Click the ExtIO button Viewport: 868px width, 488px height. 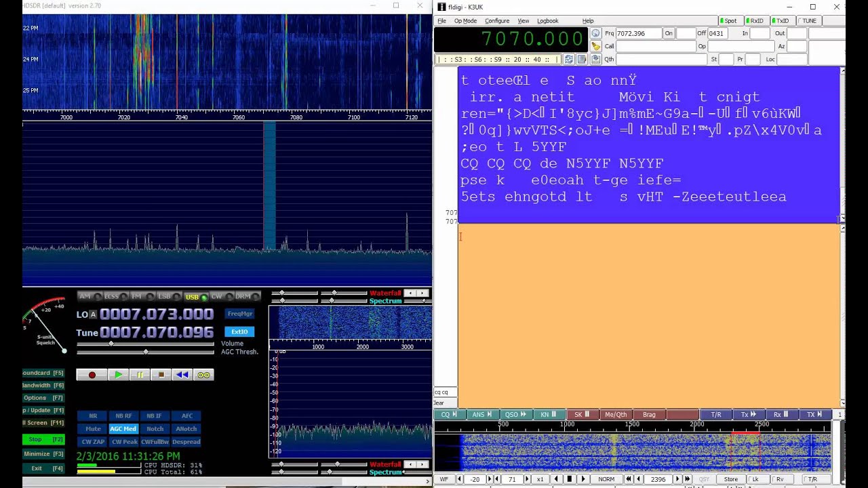coord(239,332)
